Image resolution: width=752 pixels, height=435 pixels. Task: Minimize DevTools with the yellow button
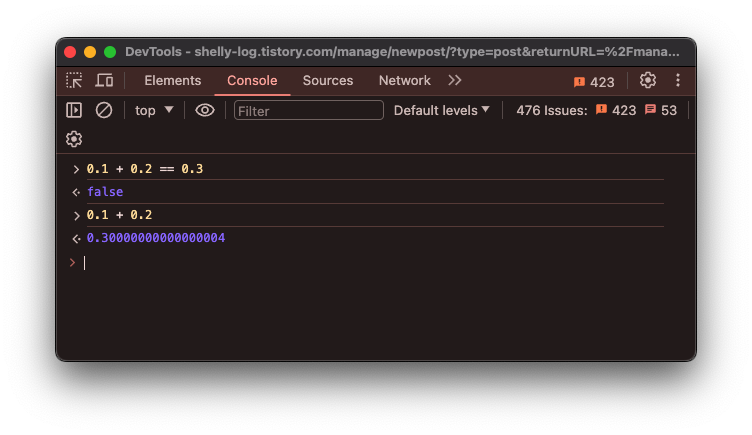point(90,52)
